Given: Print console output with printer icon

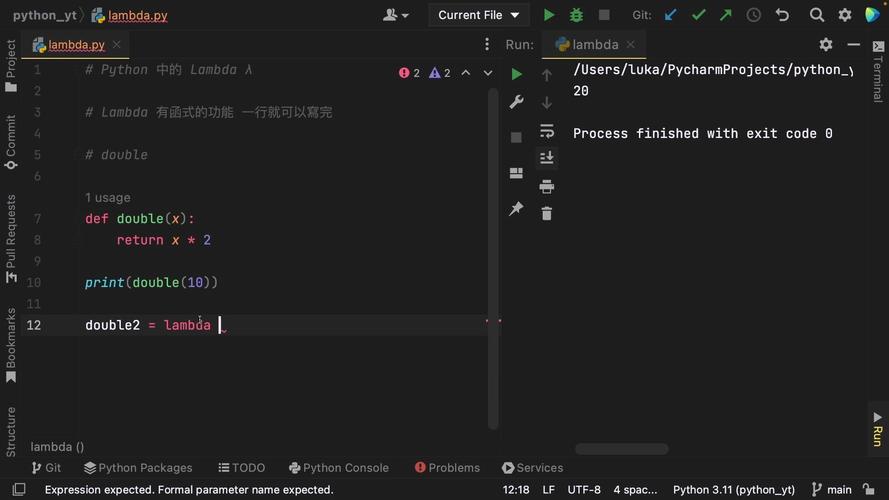Looking at the screenshot, I should [547, 187].
